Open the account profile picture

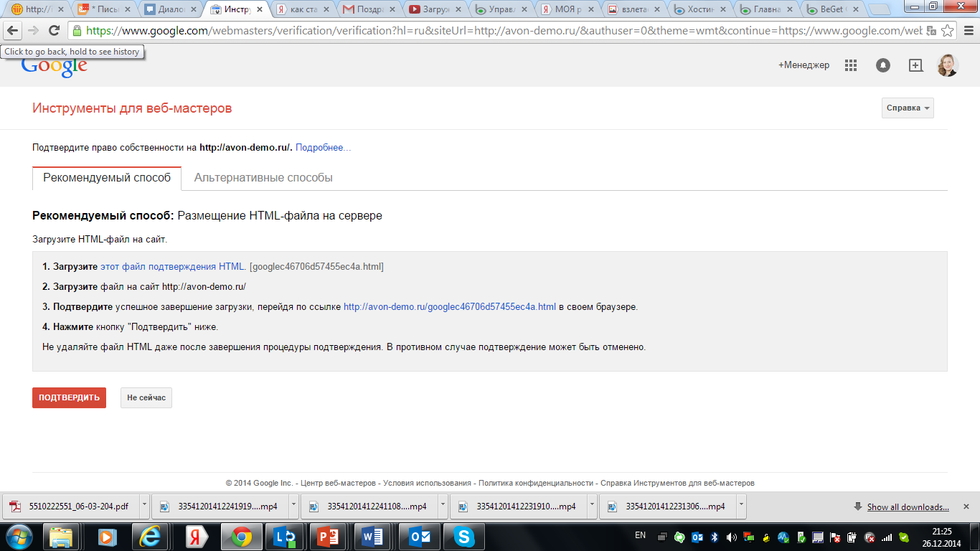tap(948, 65)
